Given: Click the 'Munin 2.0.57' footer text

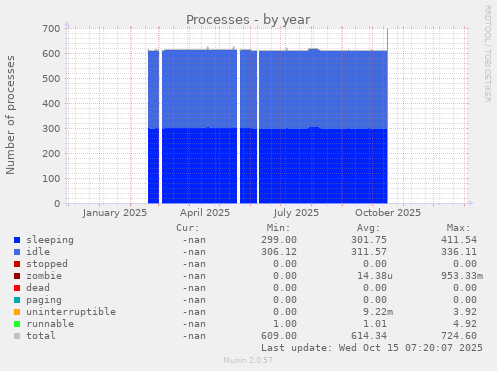Looking at the screenshot, I should pos(248,360).
